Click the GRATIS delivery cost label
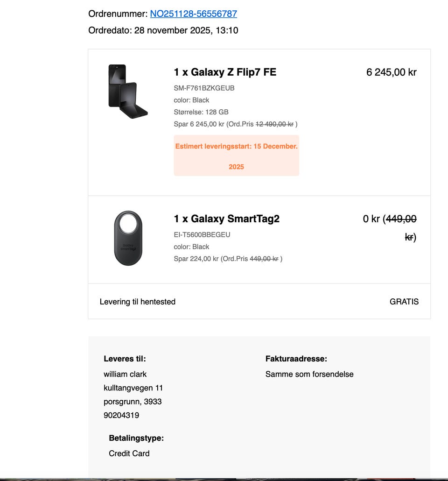448x481 pixels. pyautogui.click(x=404, y=302)
